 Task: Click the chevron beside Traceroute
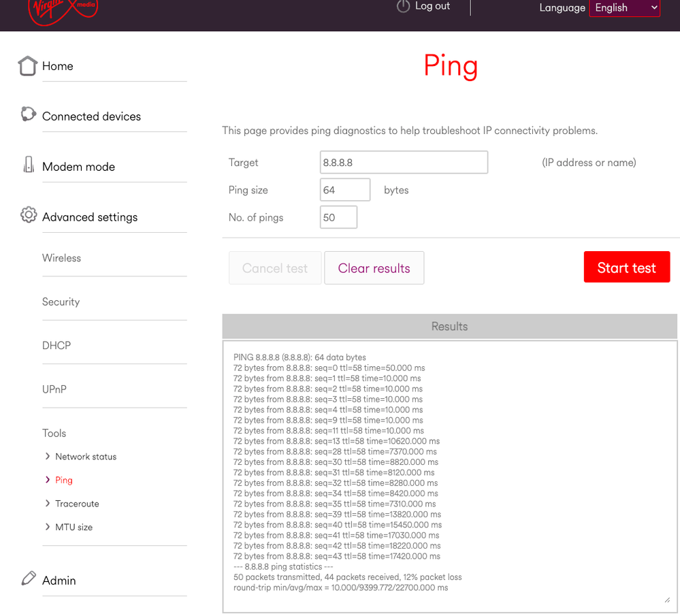coord(47,503)
